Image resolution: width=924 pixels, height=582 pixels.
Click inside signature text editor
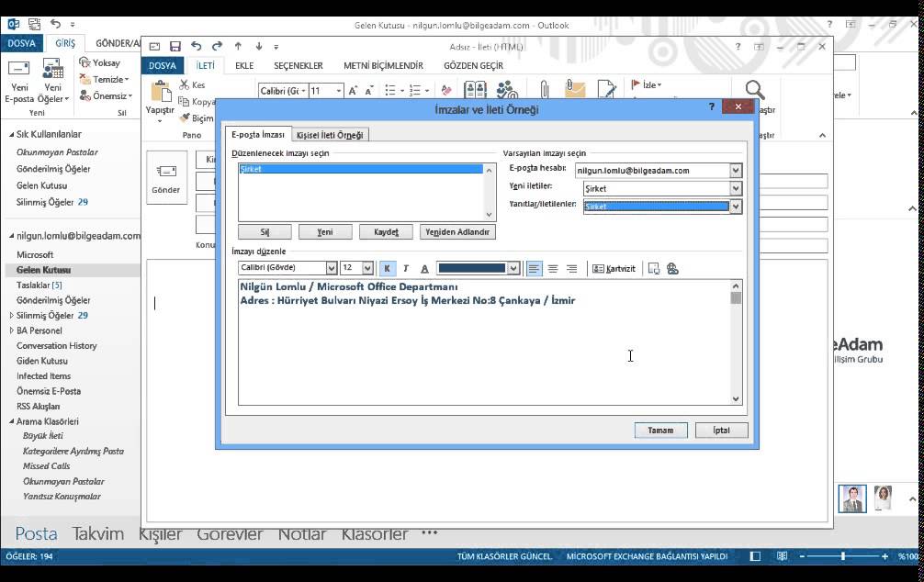coord(484,342)
